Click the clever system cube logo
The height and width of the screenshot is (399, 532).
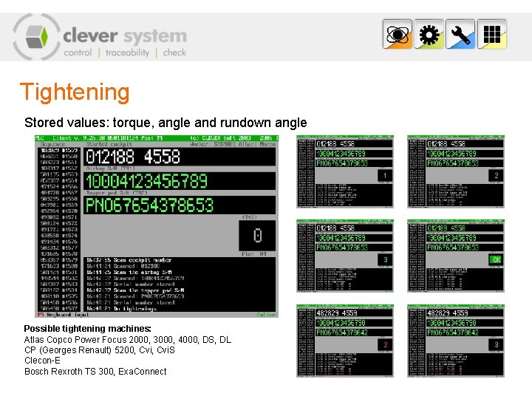click(x=37, y=37)
